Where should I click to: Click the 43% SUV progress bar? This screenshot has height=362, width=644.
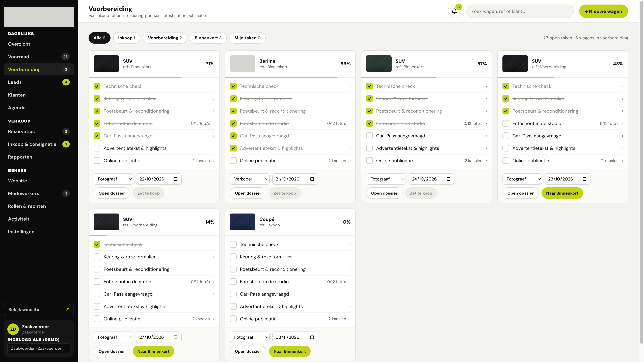(x=563, y=77)
